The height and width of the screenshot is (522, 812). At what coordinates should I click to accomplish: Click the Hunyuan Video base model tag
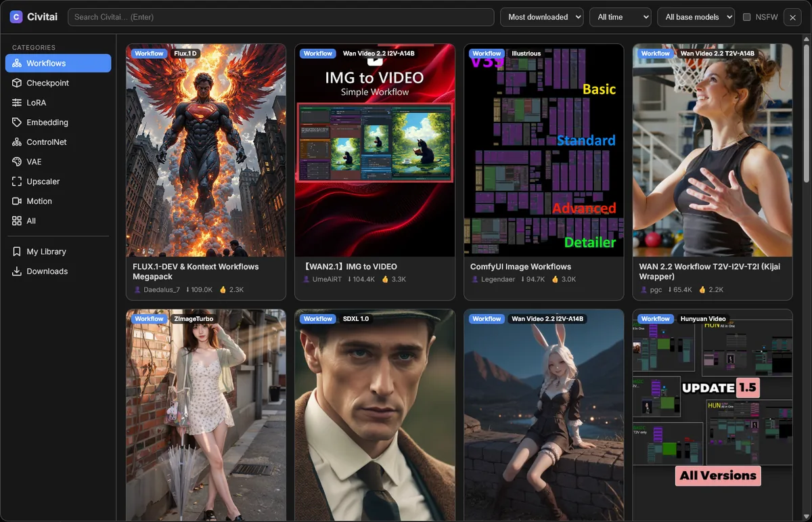(703, 319)
